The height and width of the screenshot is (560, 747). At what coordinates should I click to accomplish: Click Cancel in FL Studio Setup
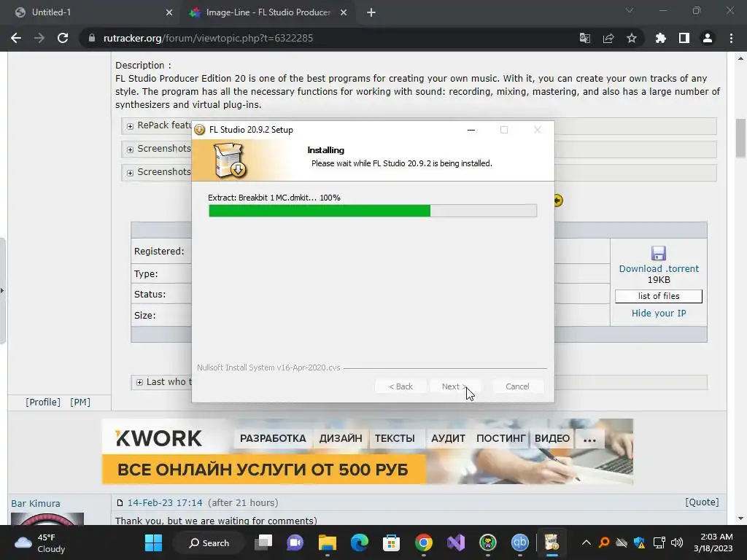coord(517,386)
